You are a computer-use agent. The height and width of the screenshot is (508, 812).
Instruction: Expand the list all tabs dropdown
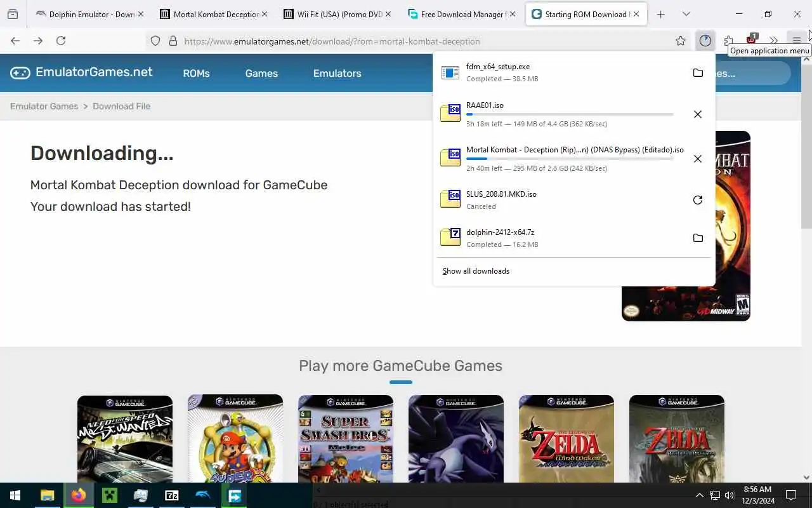coord(686,14)
